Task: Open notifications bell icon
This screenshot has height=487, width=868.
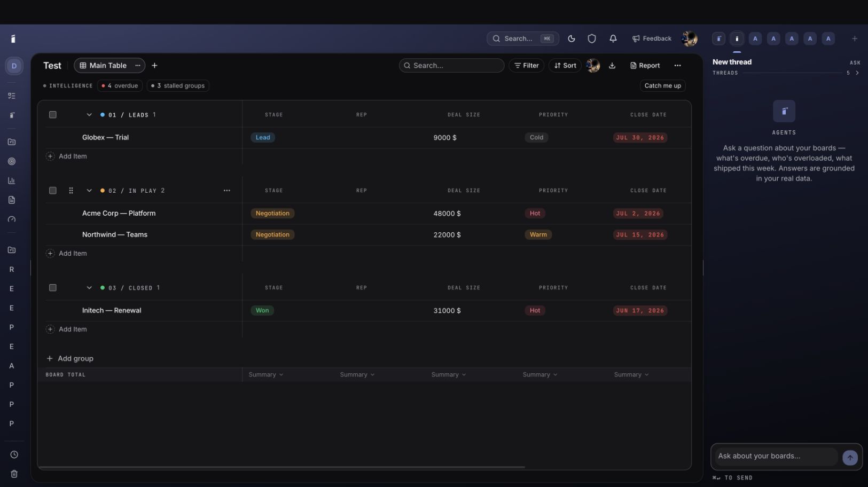Action: point(613,38)
